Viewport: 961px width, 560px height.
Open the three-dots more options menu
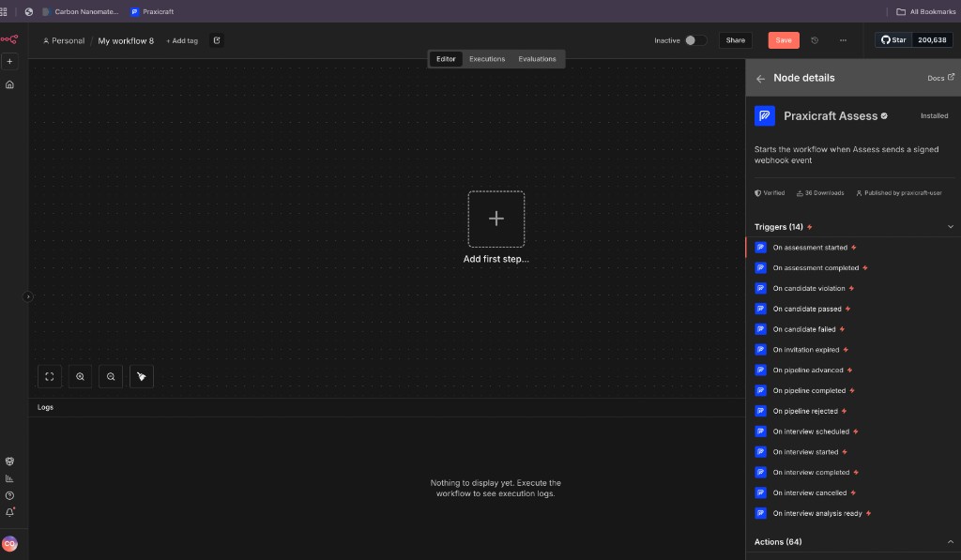(843, 40)
